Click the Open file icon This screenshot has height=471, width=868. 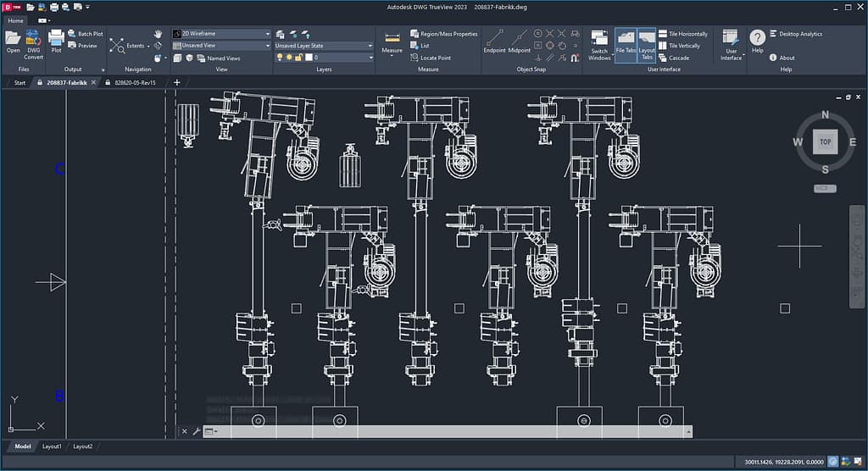13,39
